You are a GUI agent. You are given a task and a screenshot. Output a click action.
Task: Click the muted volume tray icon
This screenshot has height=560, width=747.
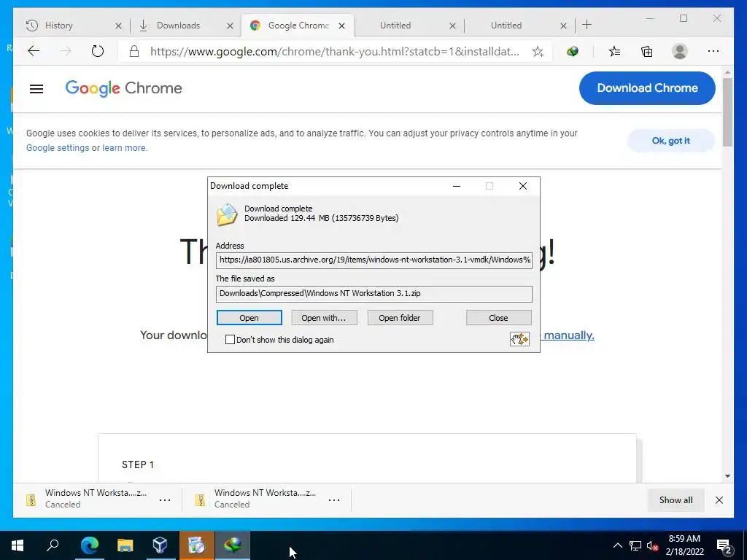[x=653, y=545]
